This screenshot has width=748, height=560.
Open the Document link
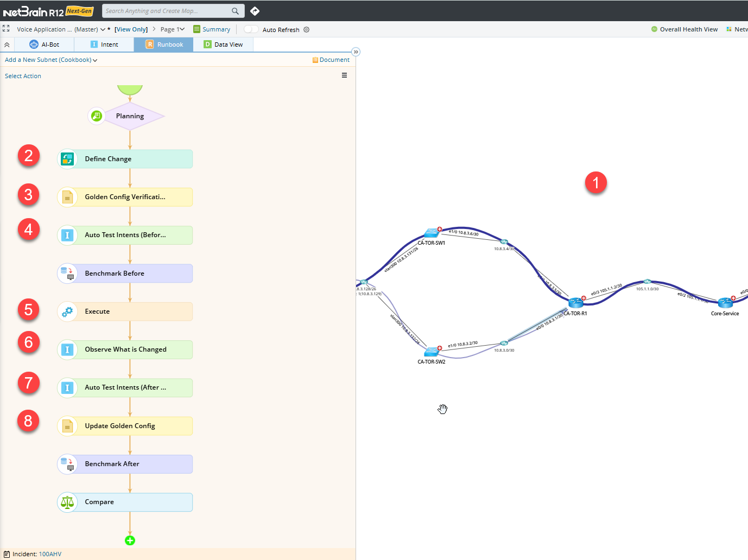click(x=331, y=60)
